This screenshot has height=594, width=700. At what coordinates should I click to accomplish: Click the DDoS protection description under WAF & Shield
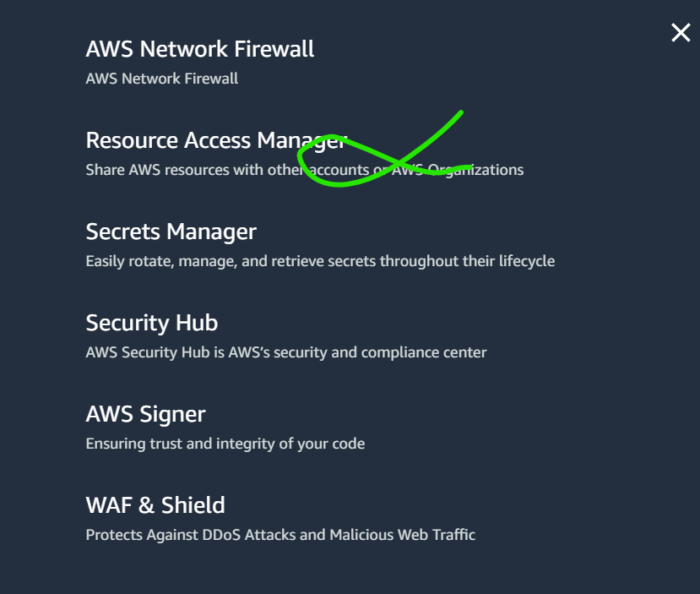coord(280,534)
